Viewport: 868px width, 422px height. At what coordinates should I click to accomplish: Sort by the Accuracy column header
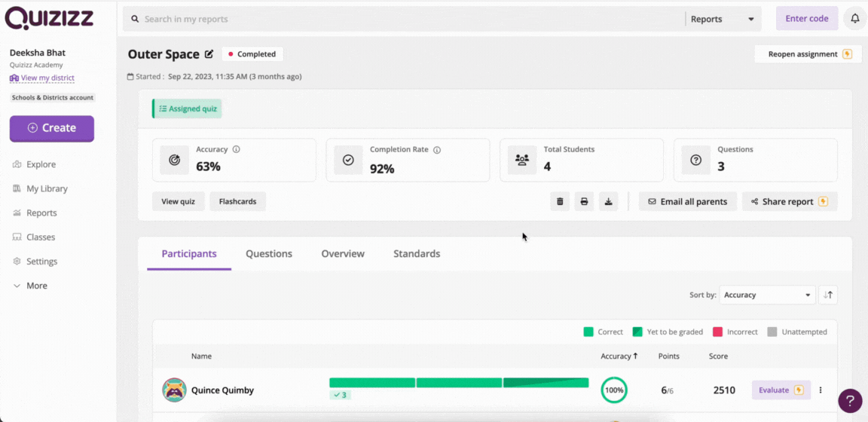[619, 356]
